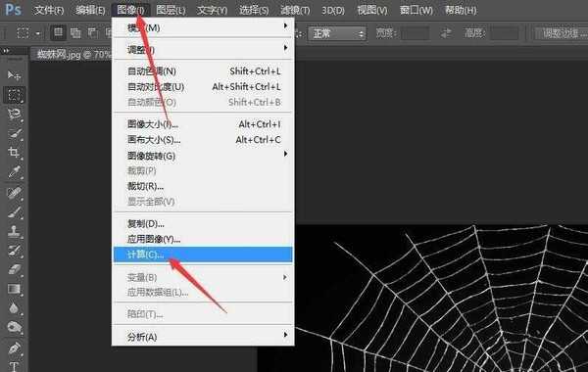Choose Add to selection mode in options bar
Image resolution: width=588 pixels, height=372 pixels.
(x=75, y=33)
